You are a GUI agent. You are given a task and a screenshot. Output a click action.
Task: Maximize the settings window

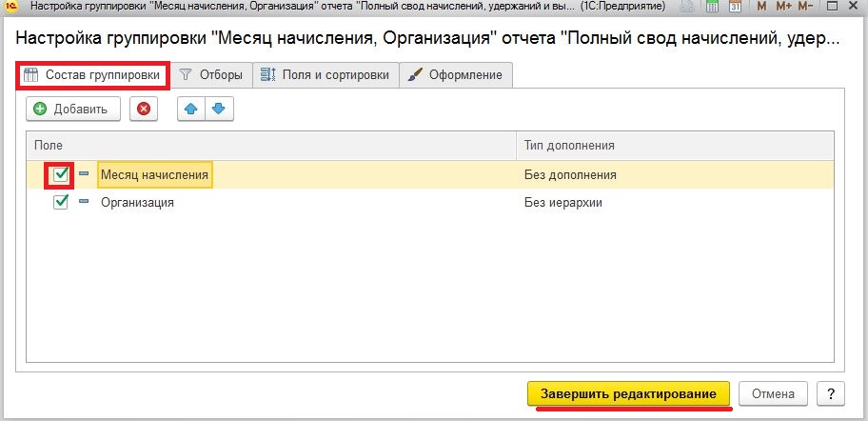point(832,8)
